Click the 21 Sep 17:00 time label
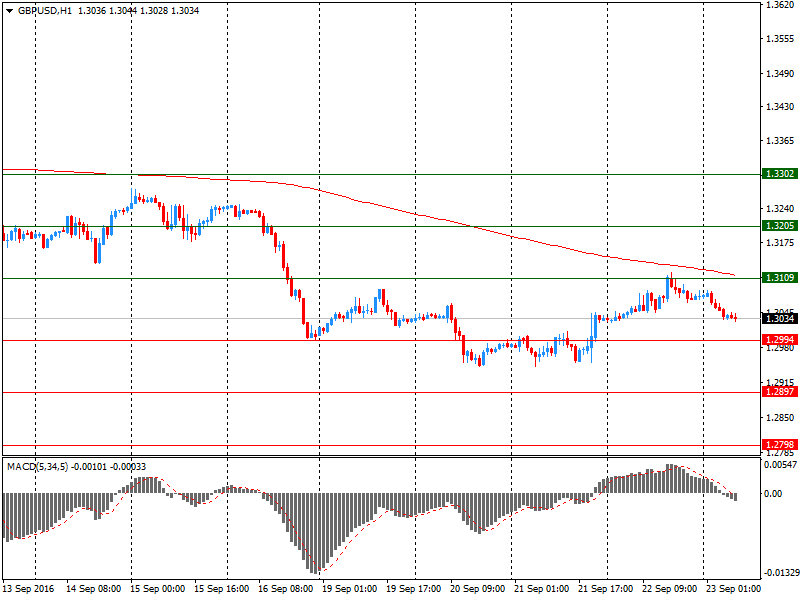 pos(606,589)
